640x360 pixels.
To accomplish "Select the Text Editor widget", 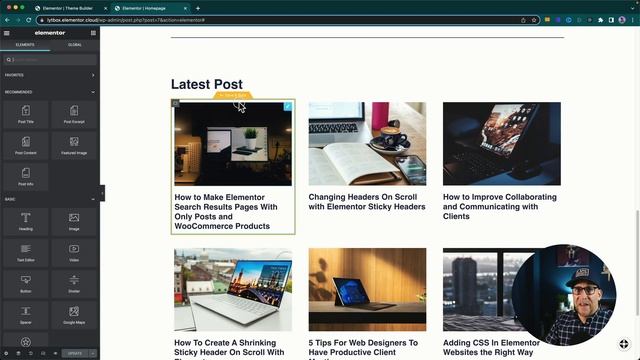I will [26, 252].
